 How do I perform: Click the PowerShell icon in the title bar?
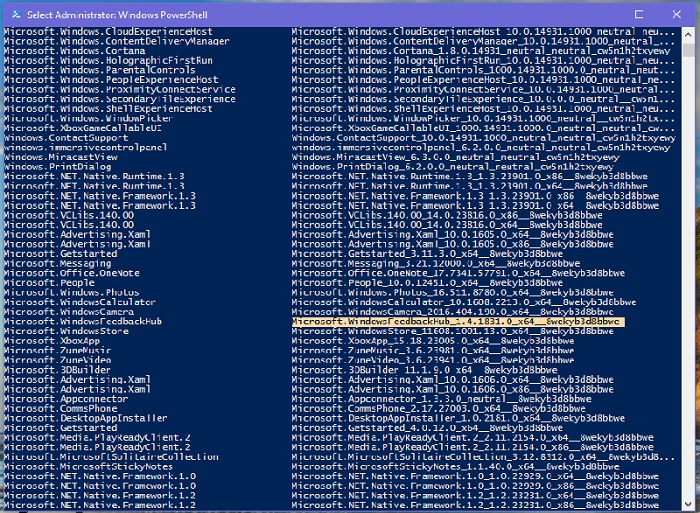tap(16, 14)
